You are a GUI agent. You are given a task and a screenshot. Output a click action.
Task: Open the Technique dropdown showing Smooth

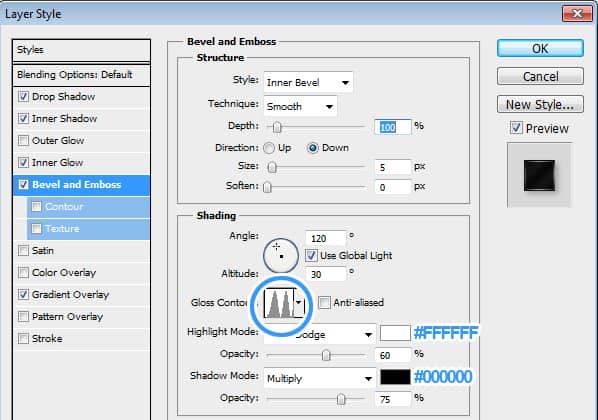click(x=300, y=106)
